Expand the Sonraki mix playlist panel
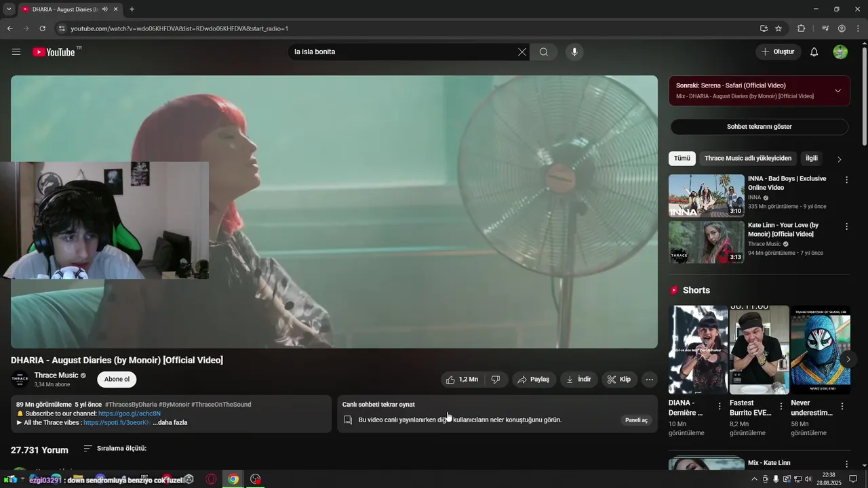Viewport: 868px width, 488px height. [837, 91]
